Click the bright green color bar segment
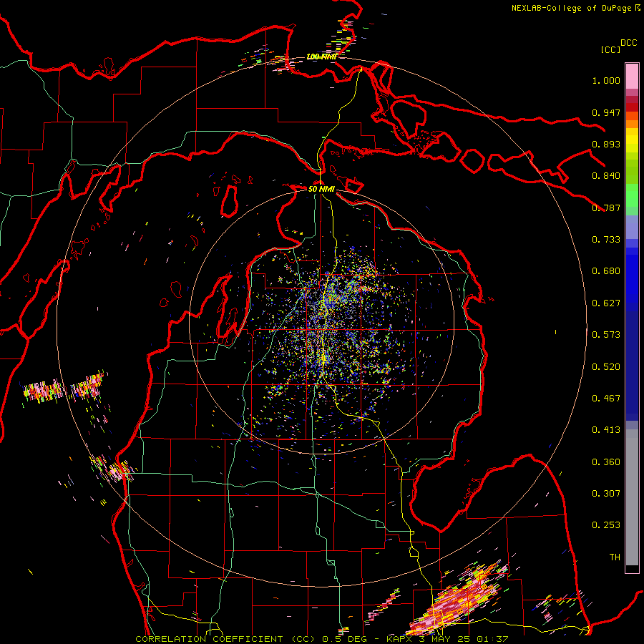The height and width of the screenshot is (644, 644). click(632, 195)
